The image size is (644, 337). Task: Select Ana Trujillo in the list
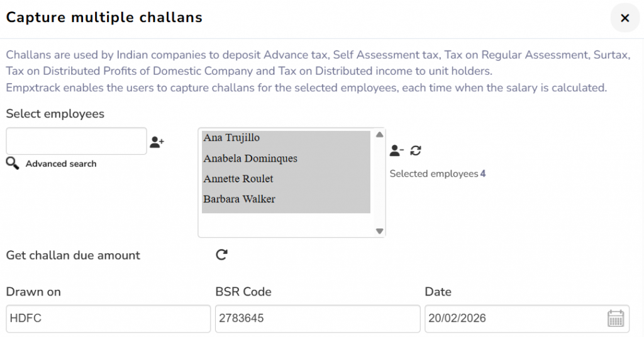231,138
